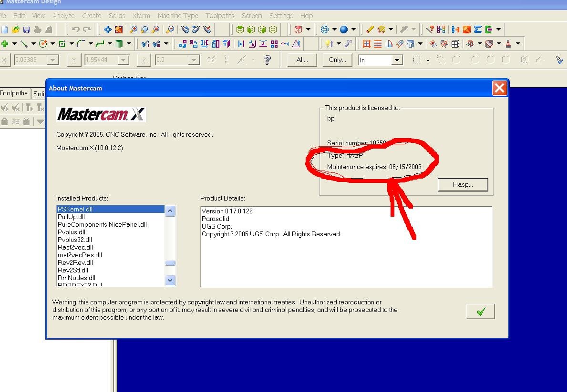Click the Installed Products scroll up arrow
This screenshot has width=567, height=392.
170,211
